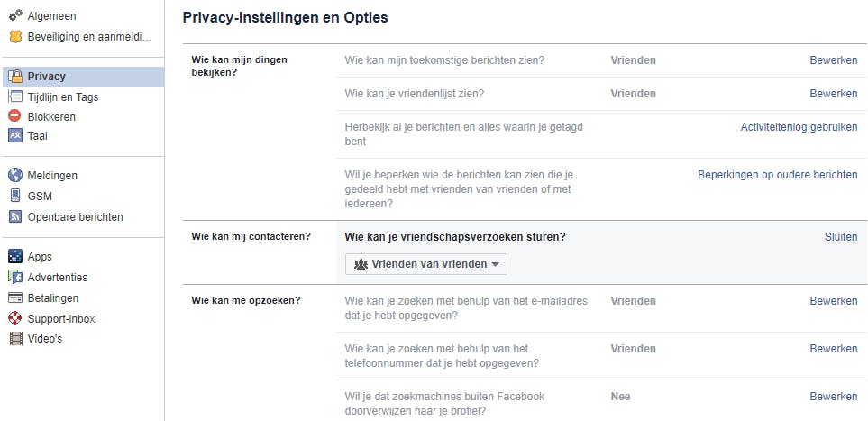
Task: Click the Taal language icon
Action: pyautogui.click(x=14, y=136)
